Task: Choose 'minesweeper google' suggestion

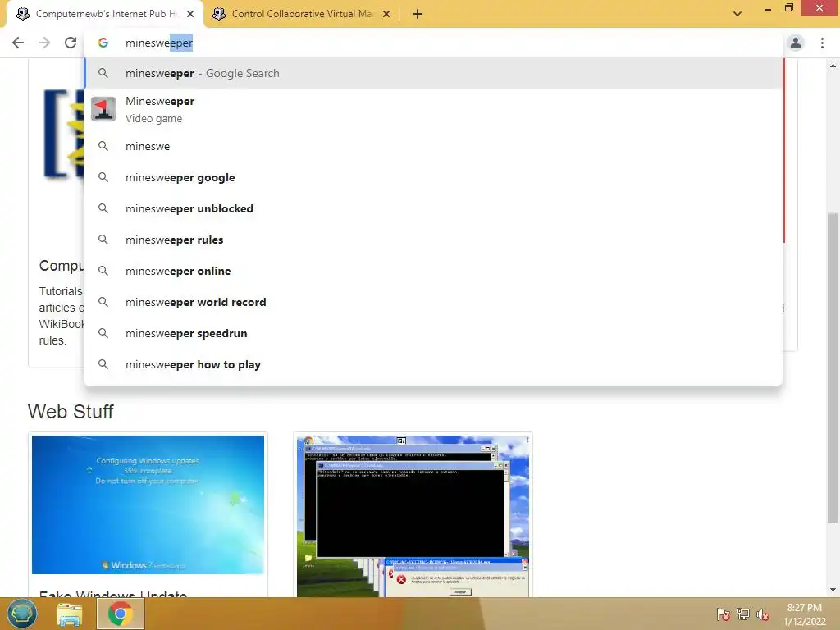Action: click(433, 177)
